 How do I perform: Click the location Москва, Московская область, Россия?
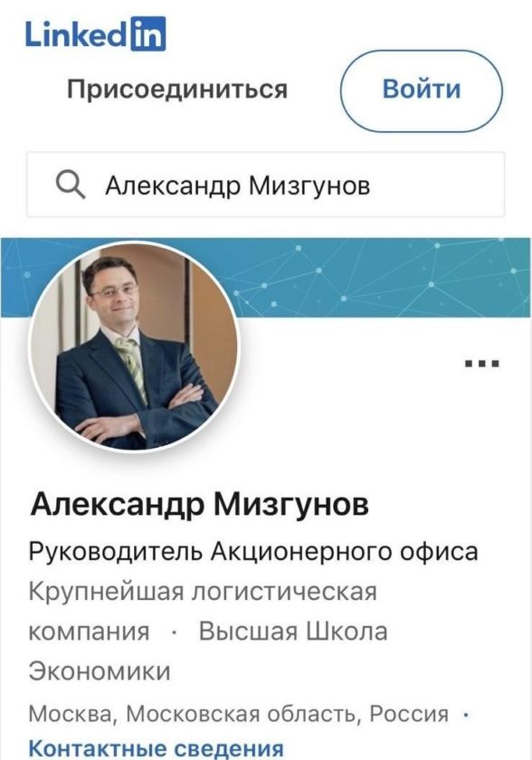click(238, 714)
